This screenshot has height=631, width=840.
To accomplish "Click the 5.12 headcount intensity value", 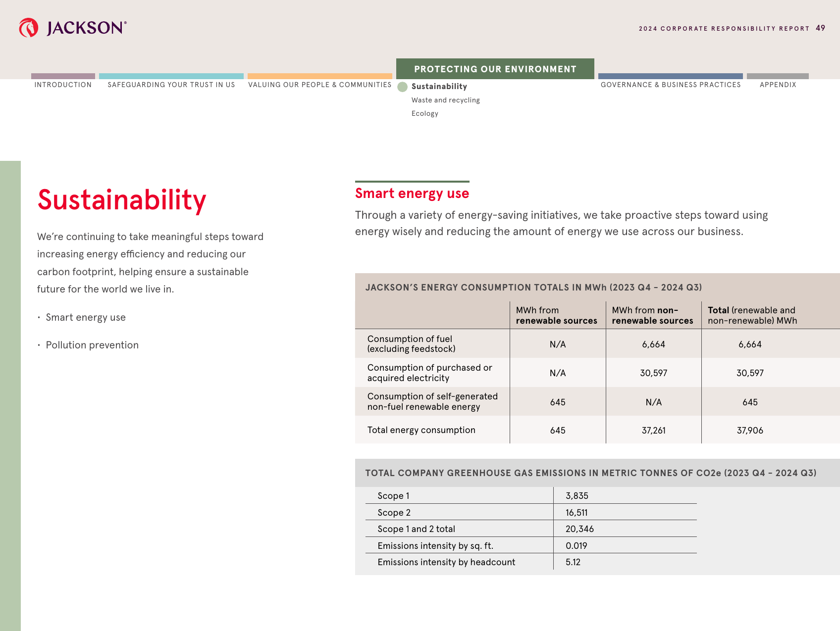I will pyautogui.click(x=573, y=562).
